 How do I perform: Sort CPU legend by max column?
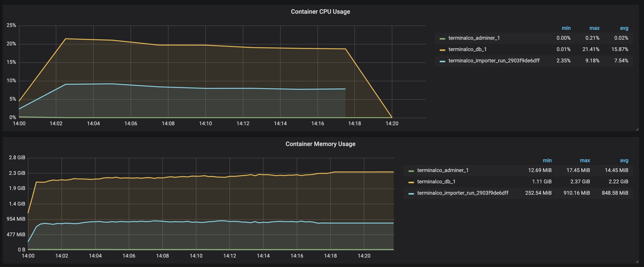594,28
